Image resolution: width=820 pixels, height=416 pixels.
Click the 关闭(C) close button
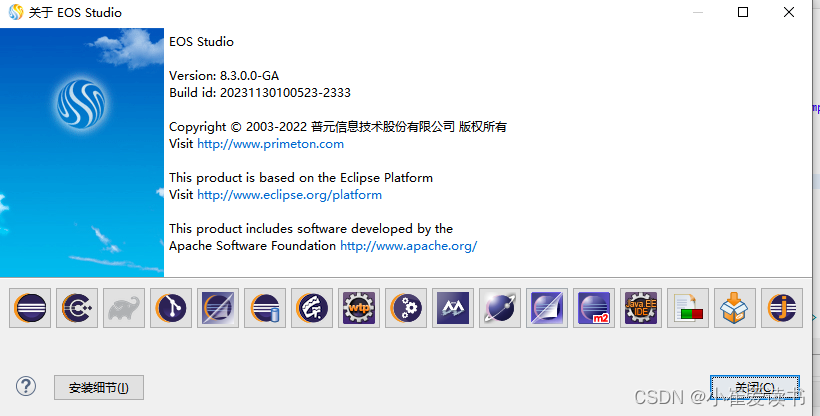[x=755, y=388]
